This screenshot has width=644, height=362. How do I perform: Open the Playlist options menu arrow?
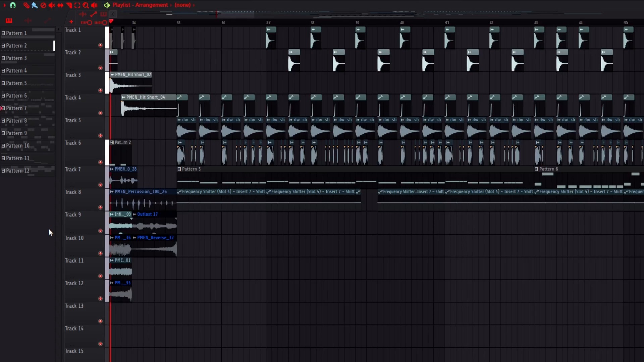tap(4, 5)
